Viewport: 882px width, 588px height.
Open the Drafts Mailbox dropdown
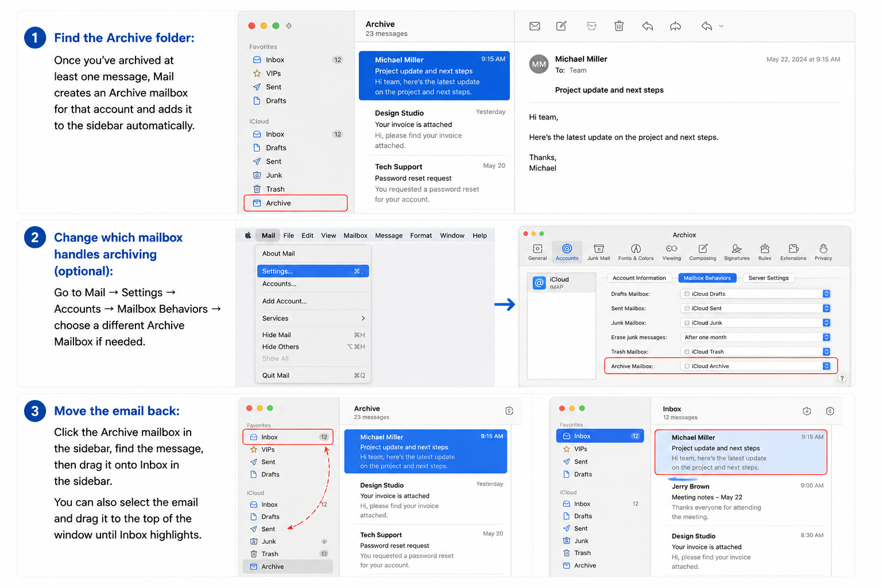click(x=755, y=294)
